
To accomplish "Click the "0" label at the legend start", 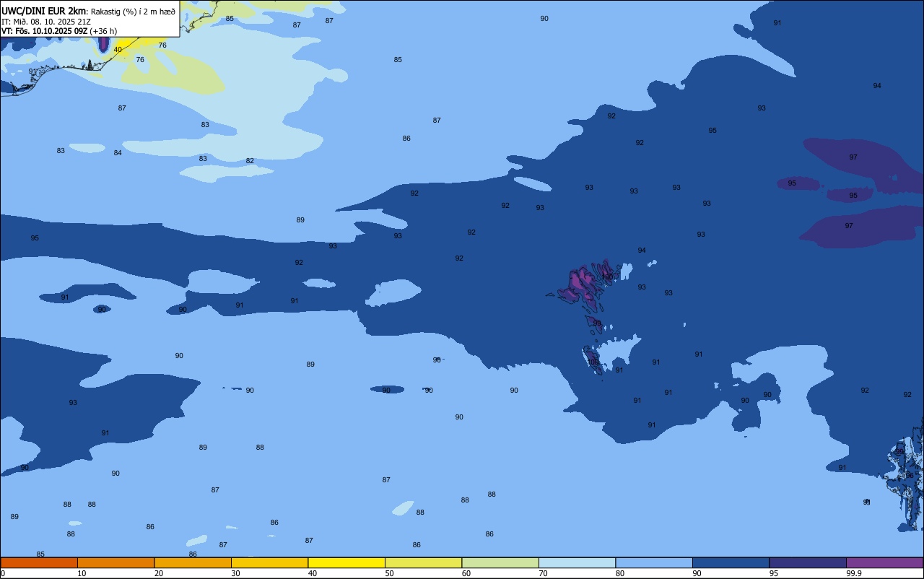I will click(3, 573).
